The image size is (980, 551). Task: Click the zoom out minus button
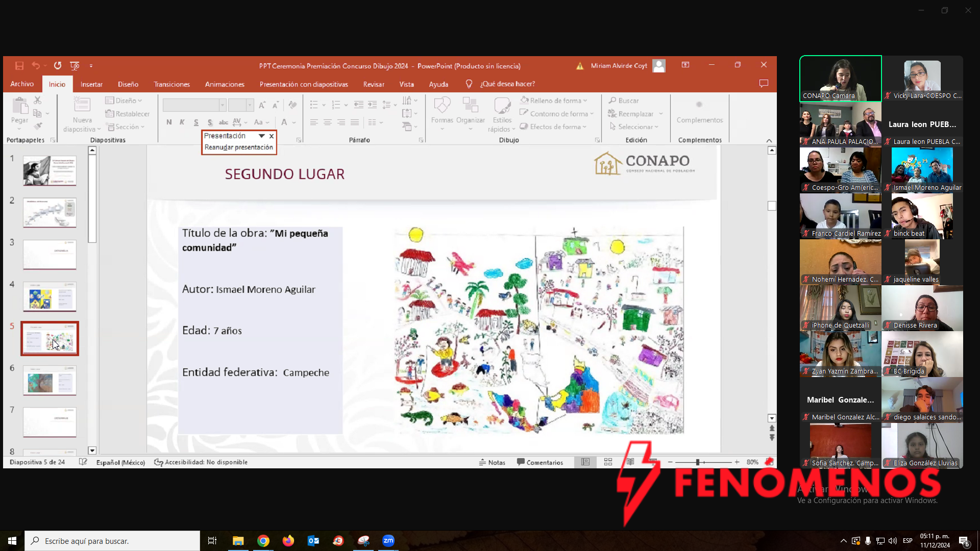pos(670,462)
